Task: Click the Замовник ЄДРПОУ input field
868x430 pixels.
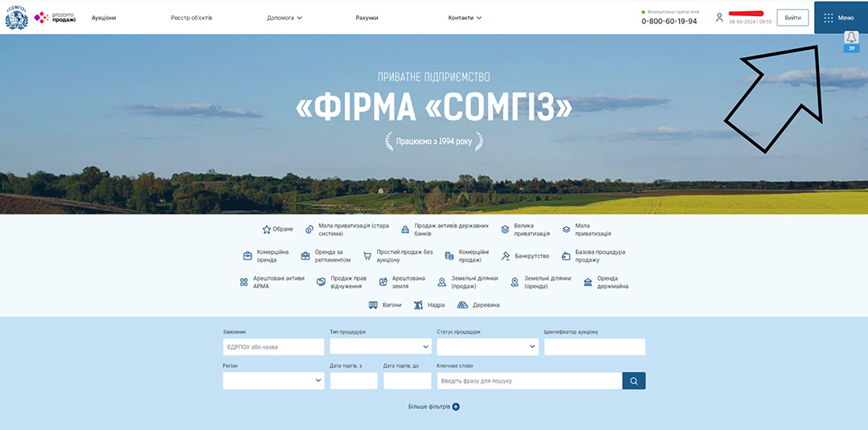Action: (x=273, y=347)
